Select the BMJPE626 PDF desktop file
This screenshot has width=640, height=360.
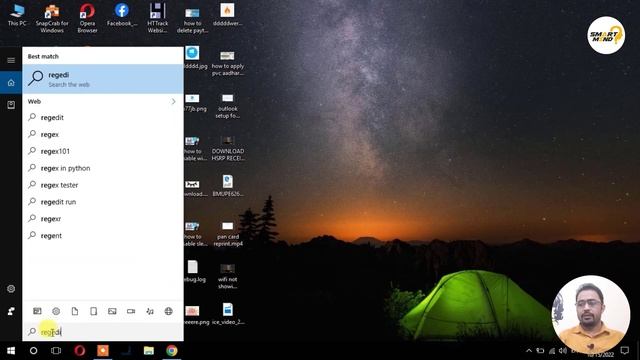click(227, 186)
